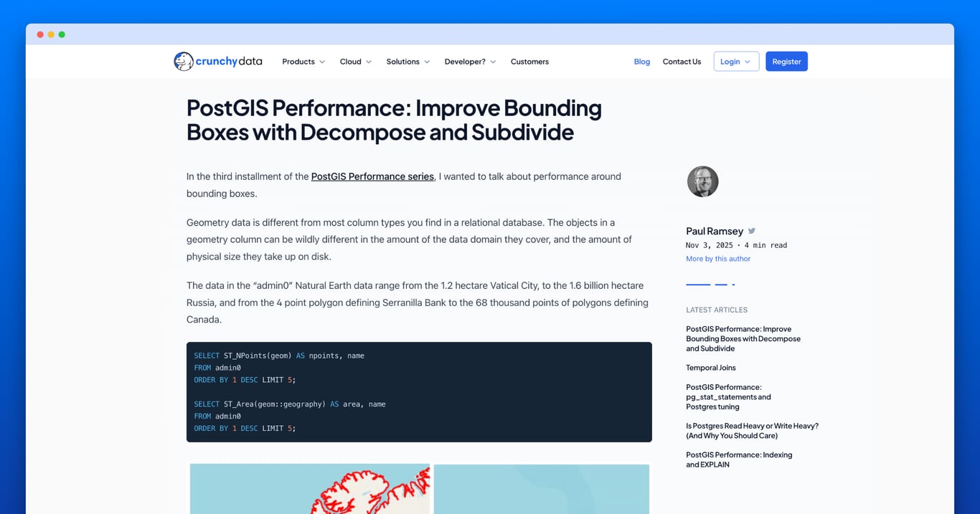Click the right-hand map image

tap(542, 489)
